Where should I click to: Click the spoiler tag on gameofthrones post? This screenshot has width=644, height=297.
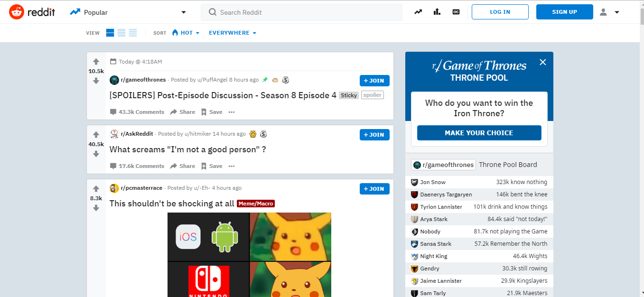(x=372, y=95)
